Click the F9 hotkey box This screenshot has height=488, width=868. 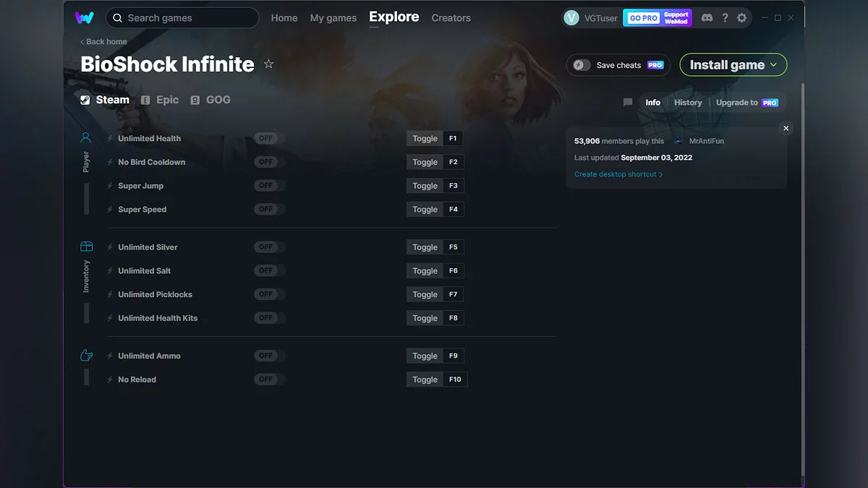454,356
